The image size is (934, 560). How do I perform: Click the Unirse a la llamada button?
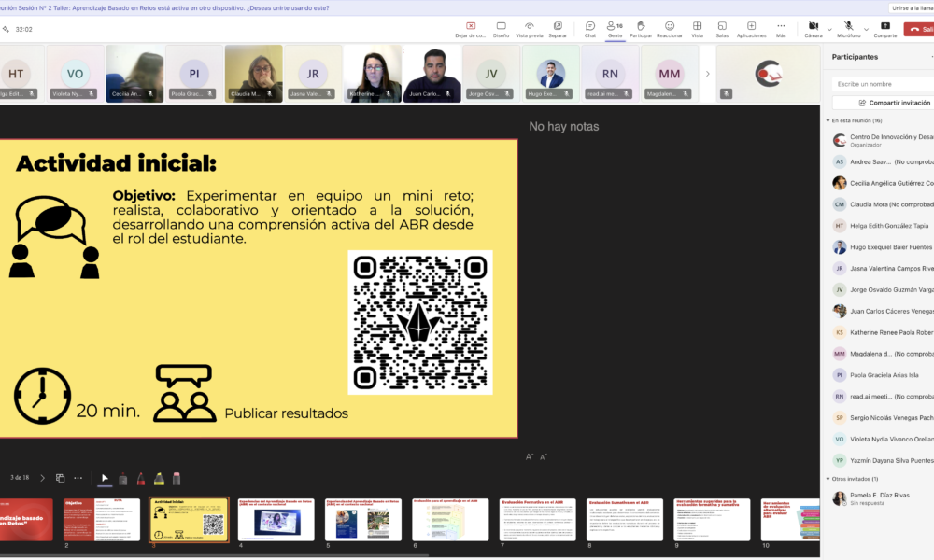(912, 7)
